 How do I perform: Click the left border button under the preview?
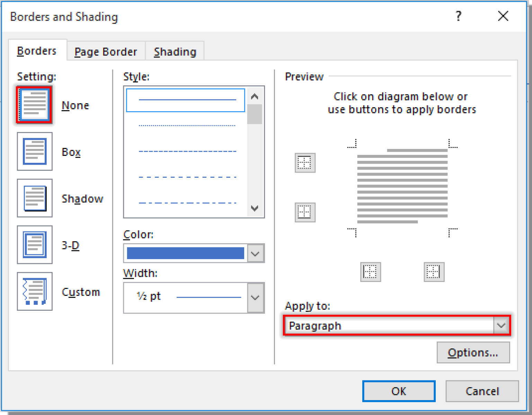click(370, 272)
